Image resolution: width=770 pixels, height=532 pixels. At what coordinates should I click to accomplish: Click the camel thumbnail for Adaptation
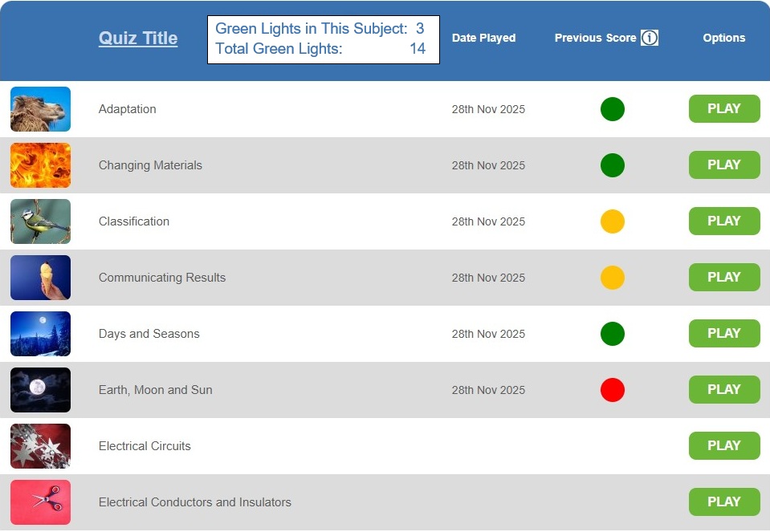tap(39, 108)
